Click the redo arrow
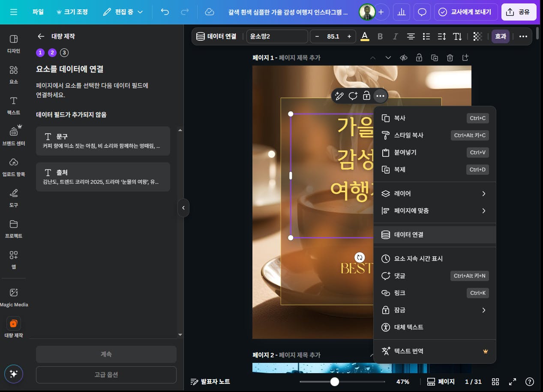This screenshot has height=392, width=543. [185, 12]
